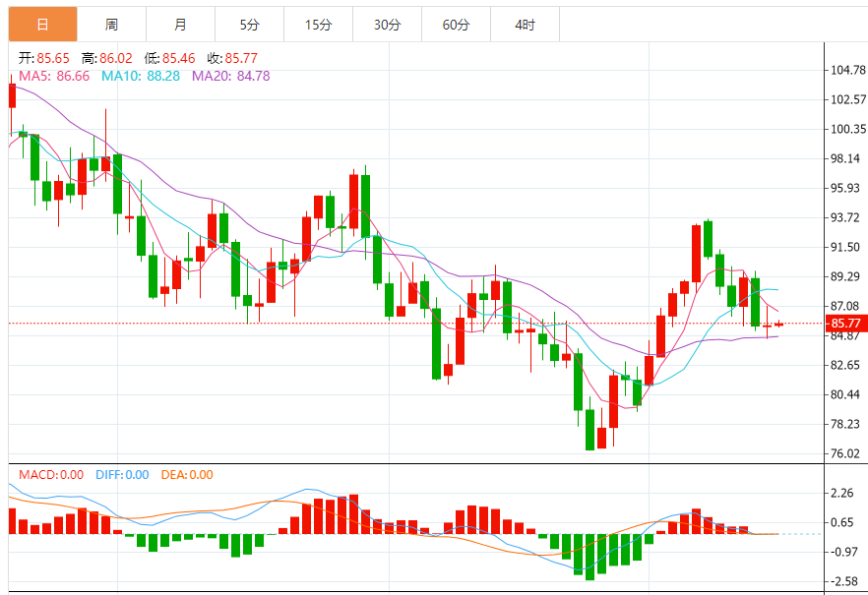Switch to the 周 weekly tab
The height and width of the screenshot is (595, 868).
pos(111,25)
